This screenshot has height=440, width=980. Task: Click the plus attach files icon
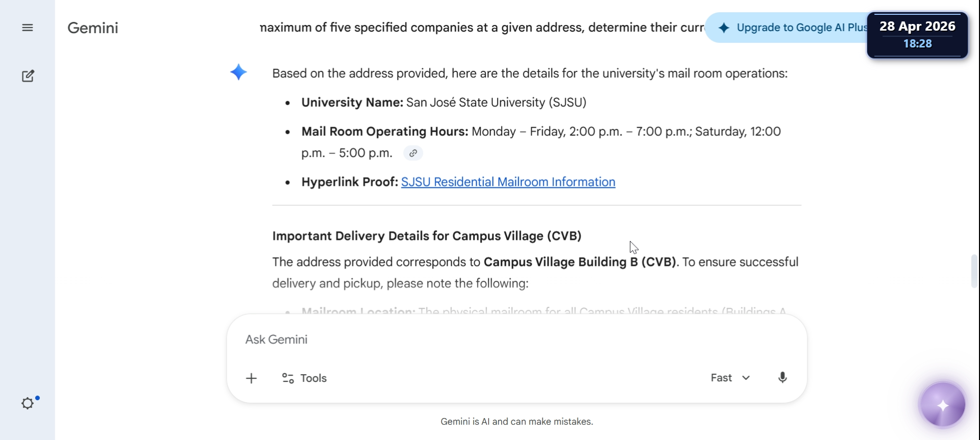click(251, 378)
